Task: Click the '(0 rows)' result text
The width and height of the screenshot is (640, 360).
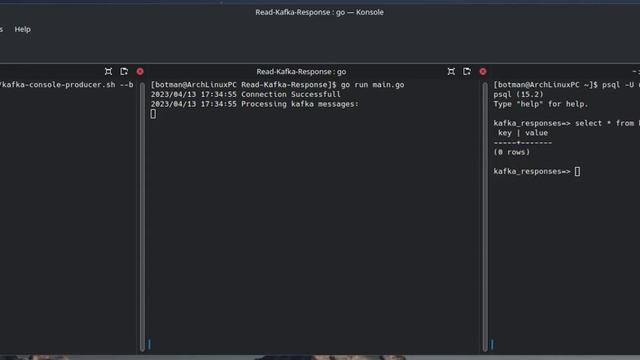Action: click(x=511, y=152)
